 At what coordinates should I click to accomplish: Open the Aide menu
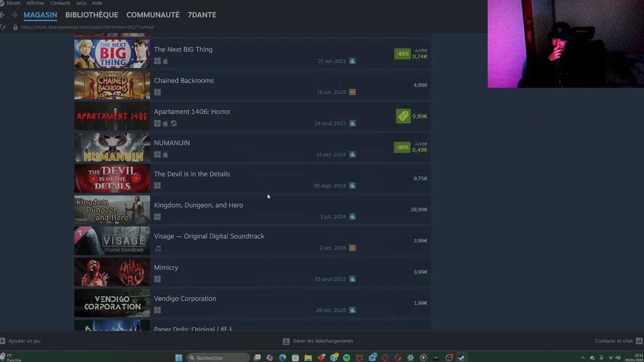coord(97,3)
